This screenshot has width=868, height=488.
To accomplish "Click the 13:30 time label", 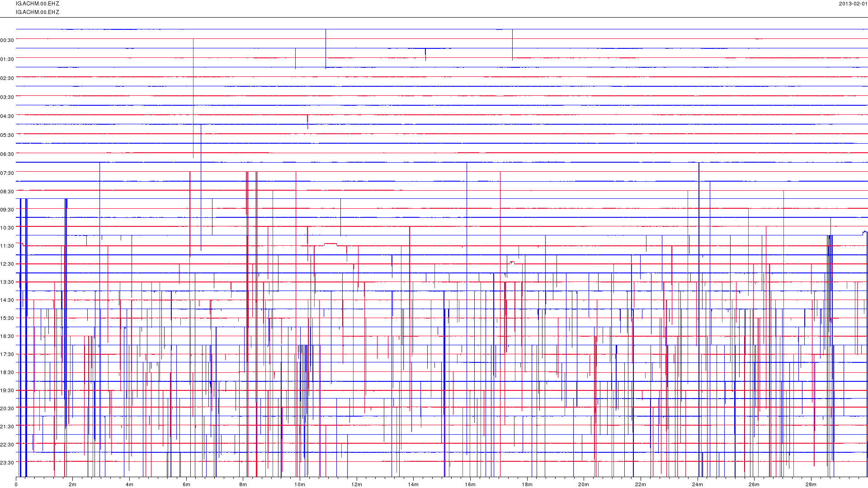I will [x=7, y=282].
